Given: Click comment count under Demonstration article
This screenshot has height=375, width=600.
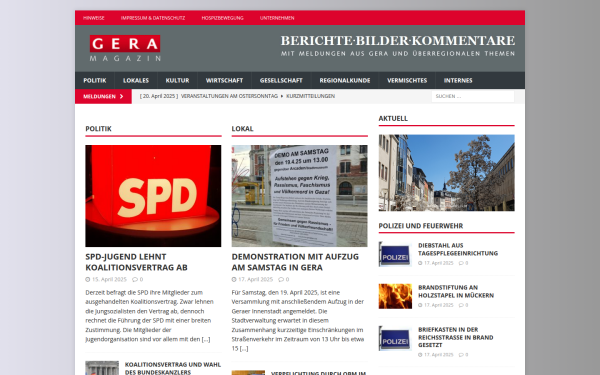Looking at the screenshot, I should [x=284, y=279].
